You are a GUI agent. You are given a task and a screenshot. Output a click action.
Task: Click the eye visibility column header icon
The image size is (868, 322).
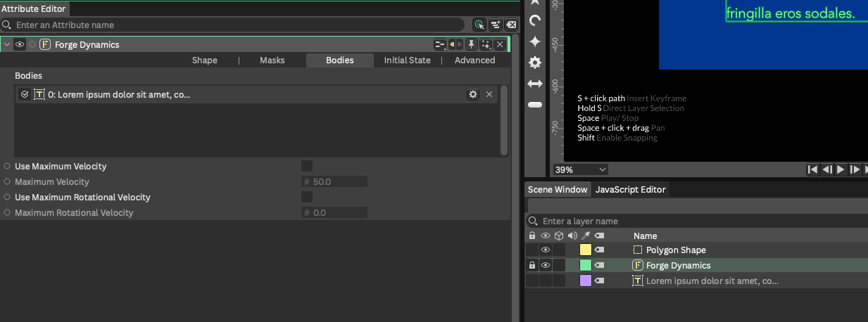point(545,236)
